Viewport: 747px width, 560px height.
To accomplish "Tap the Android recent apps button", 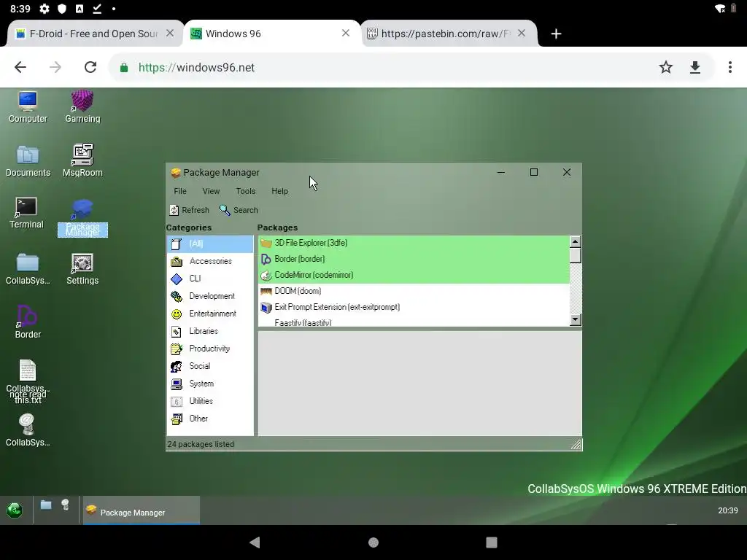I will [492, 542].
